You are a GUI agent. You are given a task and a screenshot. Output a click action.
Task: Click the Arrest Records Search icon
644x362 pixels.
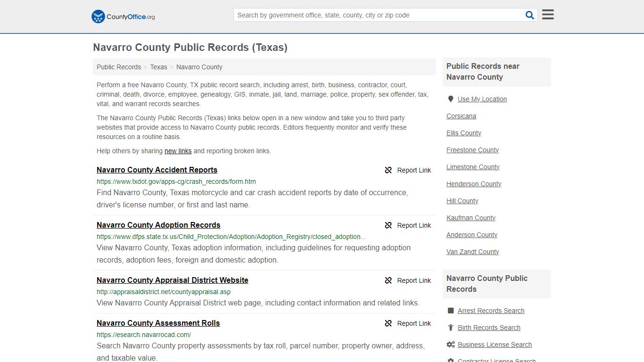coord(451,311)
